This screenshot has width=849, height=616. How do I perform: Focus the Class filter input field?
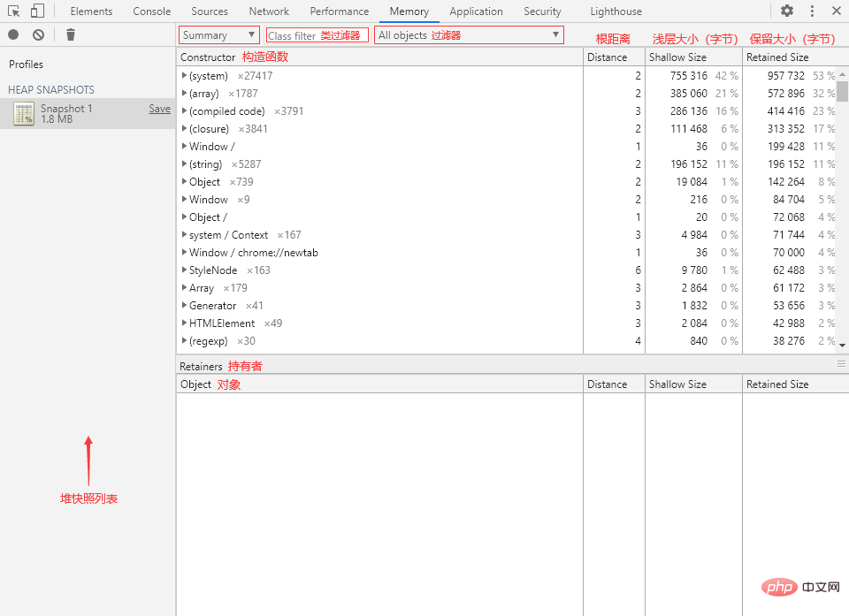(x=317, y=35)
